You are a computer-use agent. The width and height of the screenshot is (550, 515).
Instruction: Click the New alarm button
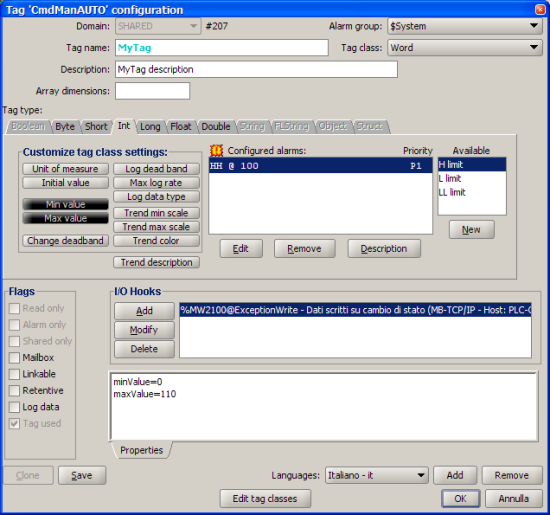pyautogui.click(x=471, y=230)
